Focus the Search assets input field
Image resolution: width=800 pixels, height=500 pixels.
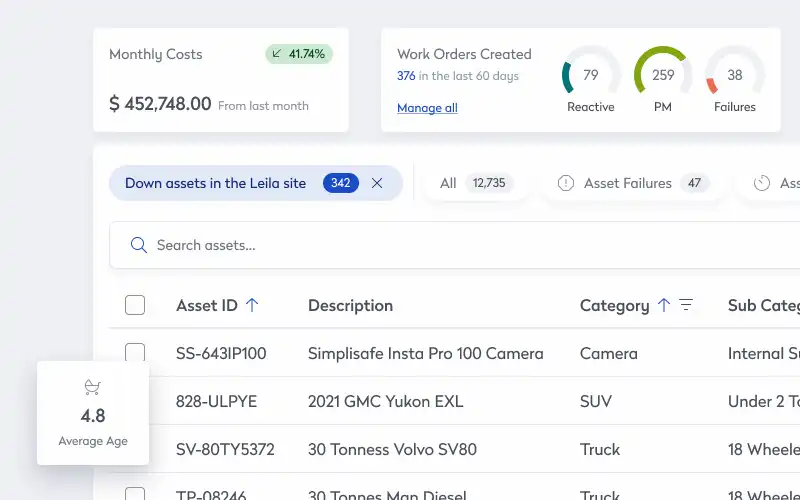[x=454, y=245]
